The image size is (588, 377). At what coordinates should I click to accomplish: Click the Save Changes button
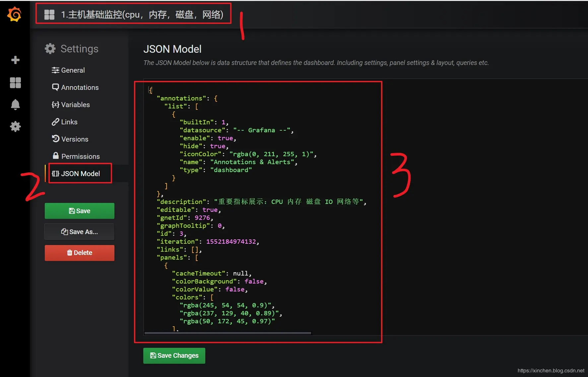174,355
